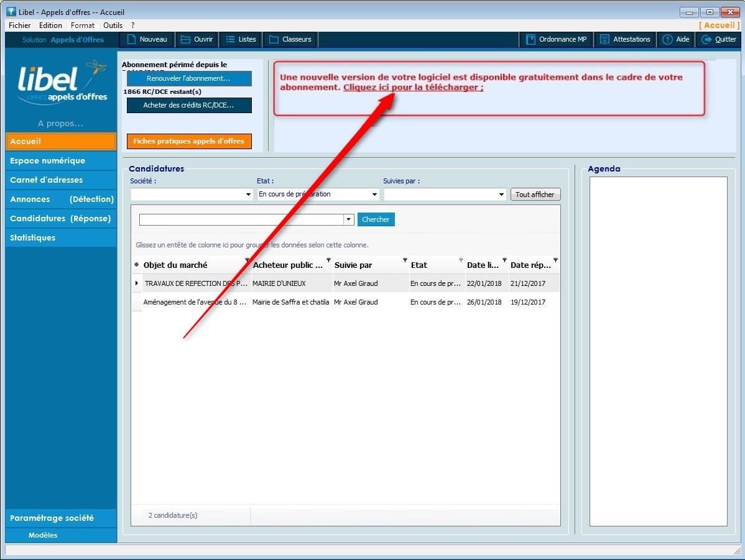The height and width of the screenshot is (560, 745).
Task: Open the ? help menu
Action: pos(133,25)
